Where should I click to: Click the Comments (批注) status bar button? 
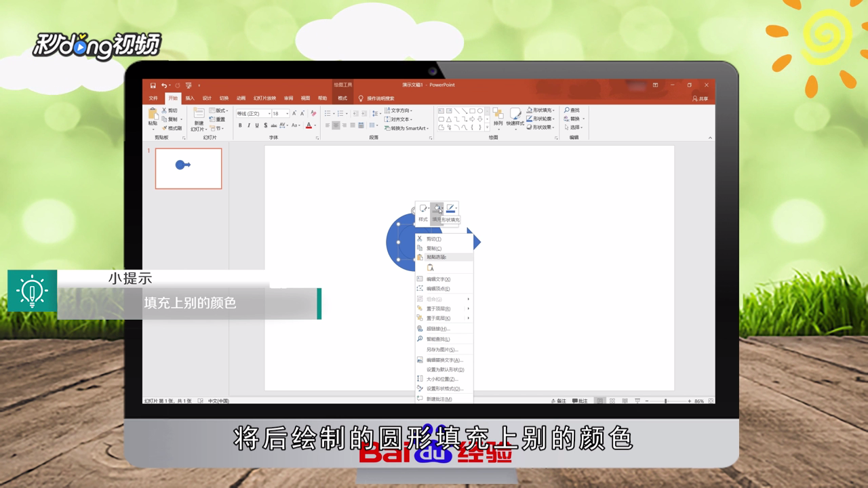pos(580,401)
